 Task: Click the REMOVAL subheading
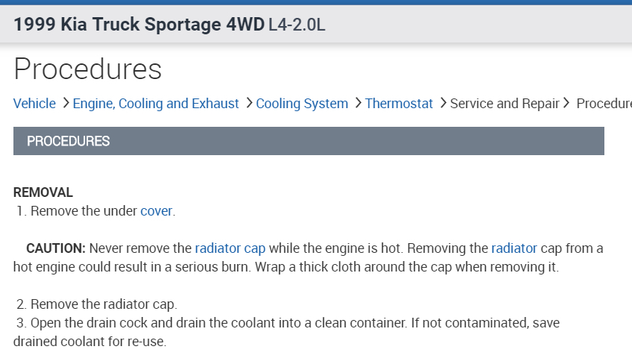pyautogui.click(x=43, y=192)
